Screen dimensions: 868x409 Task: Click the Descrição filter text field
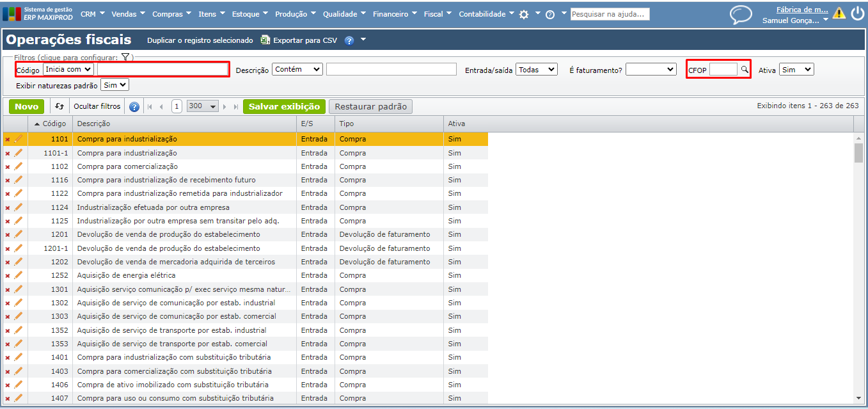391,69
